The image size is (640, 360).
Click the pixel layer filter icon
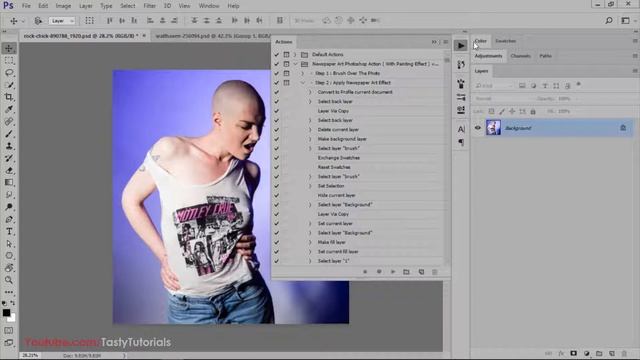[522, 86]
